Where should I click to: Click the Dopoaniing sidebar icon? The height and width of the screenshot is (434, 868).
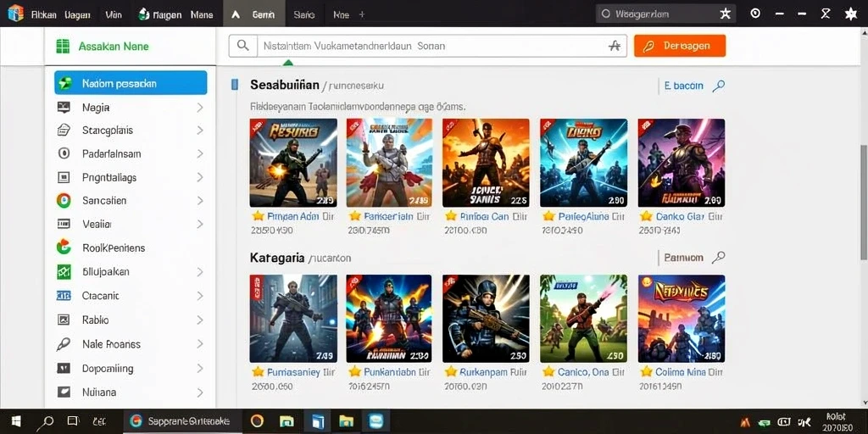64,368
